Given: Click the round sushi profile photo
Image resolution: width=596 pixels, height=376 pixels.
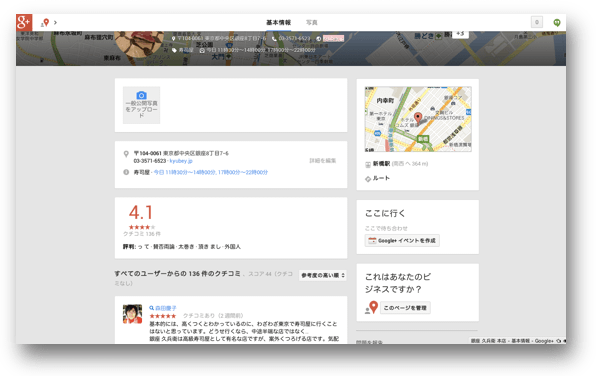Looking at the screenshot, I should [139, 44].
